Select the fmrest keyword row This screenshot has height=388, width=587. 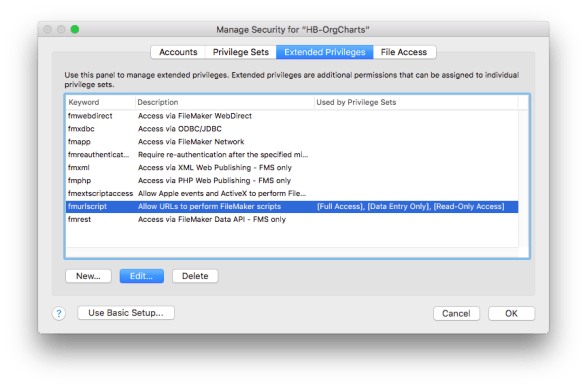(x=292, y=219)
